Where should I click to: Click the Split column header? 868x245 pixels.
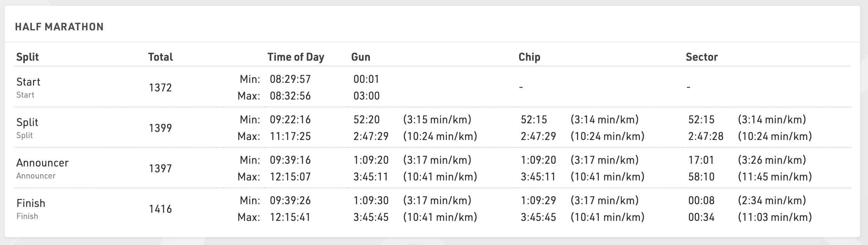(x=28, y=57)
